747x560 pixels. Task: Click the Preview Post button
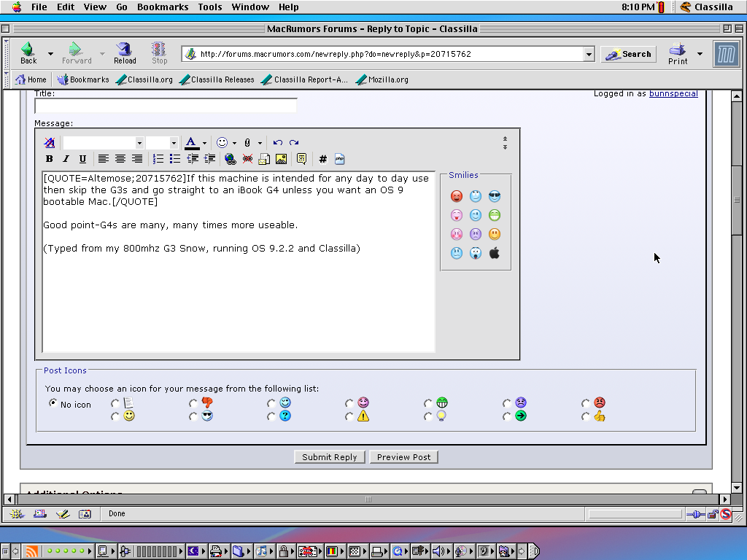pyautogui.click(x=404, y=457)
